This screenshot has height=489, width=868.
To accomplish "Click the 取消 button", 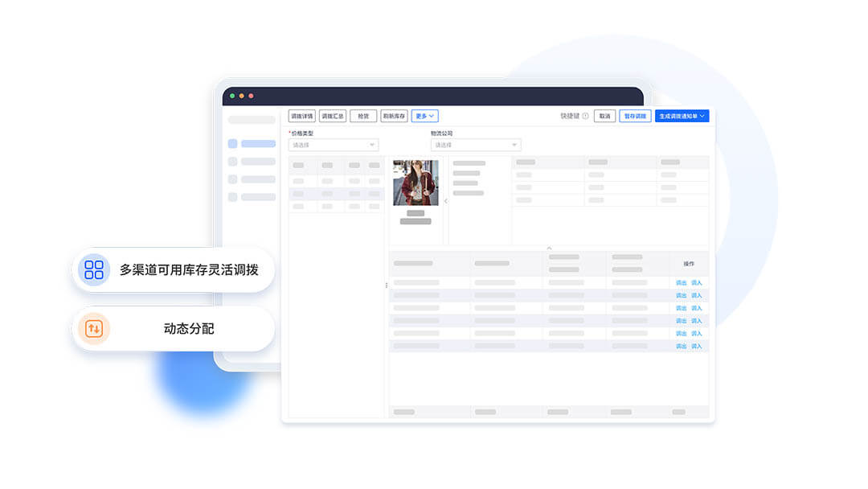I will pyautogui.click(x=604, y=116).
